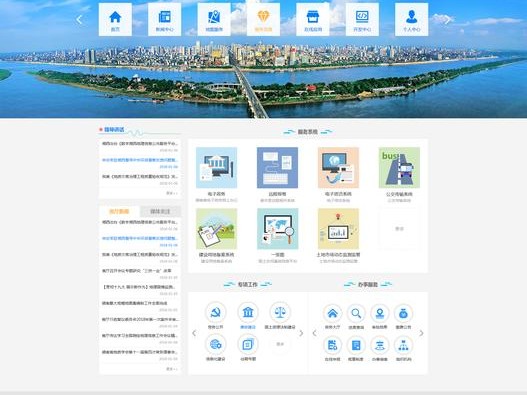Open the home page house tile
This screenshot has width=527, height=395.
[115, 19]
